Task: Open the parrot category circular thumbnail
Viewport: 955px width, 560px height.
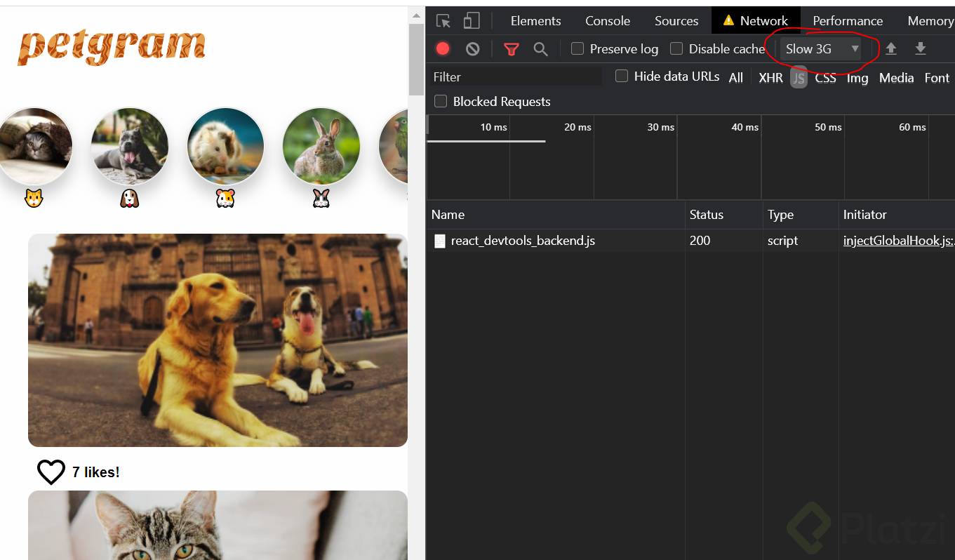Action: point(394,146)
